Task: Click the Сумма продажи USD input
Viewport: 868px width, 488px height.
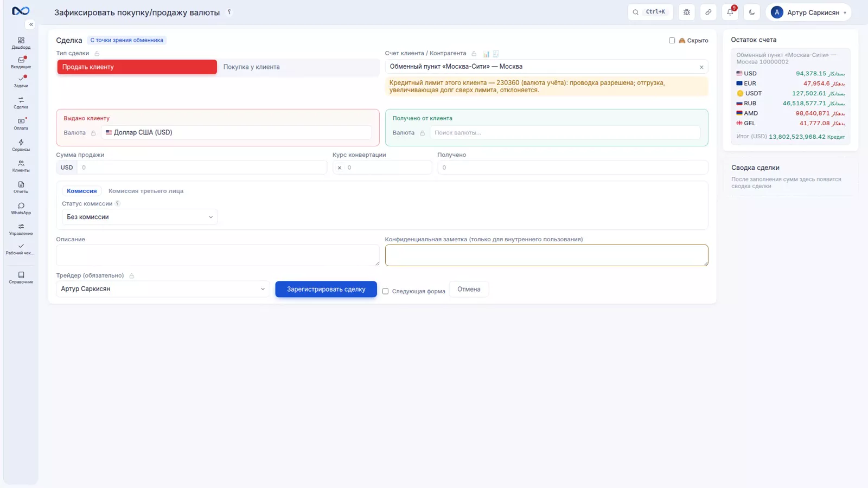Action: click(x=202, y=168)
